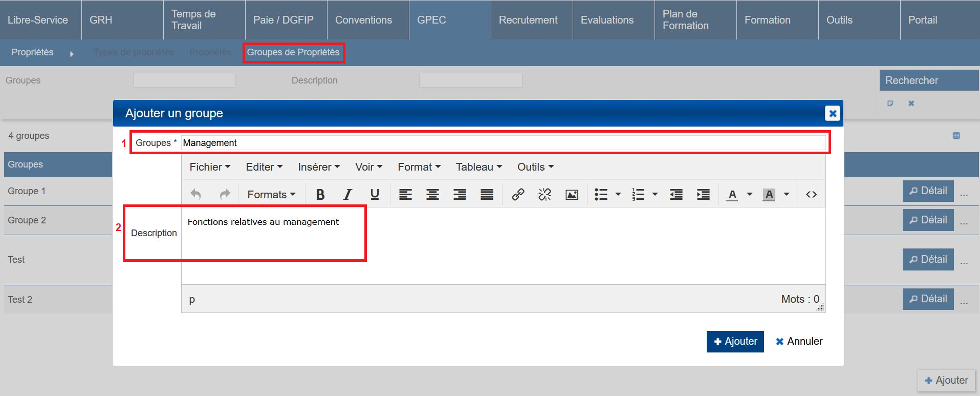The height and width of the screenshot is (396, 980).
Task: Center align the description text
Action: point(432,195)
